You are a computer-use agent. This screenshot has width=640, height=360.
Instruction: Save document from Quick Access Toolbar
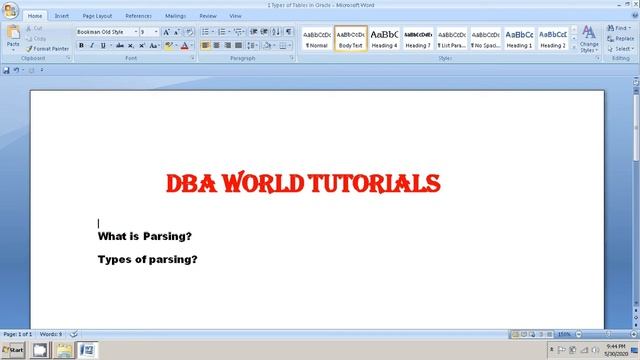coord(6,70)
